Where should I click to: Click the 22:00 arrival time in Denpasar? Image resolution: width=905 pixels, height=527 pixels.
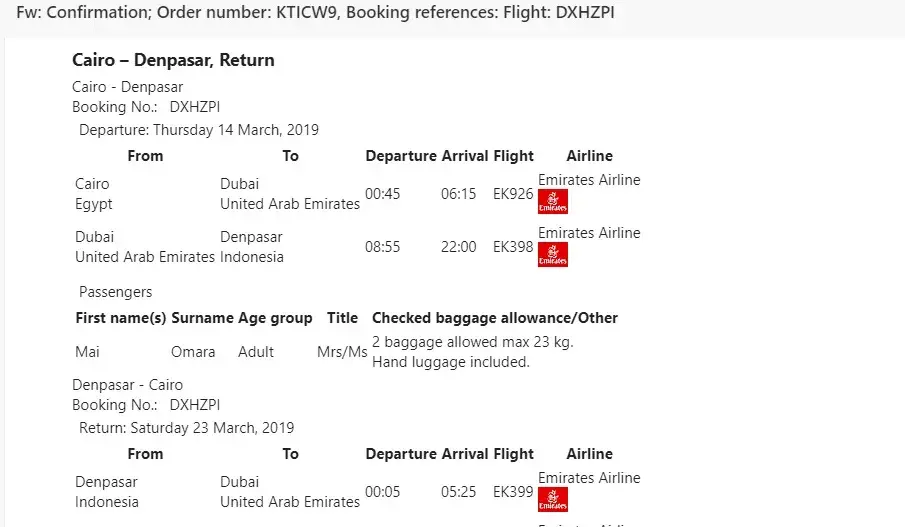click(x=459, y=247)
